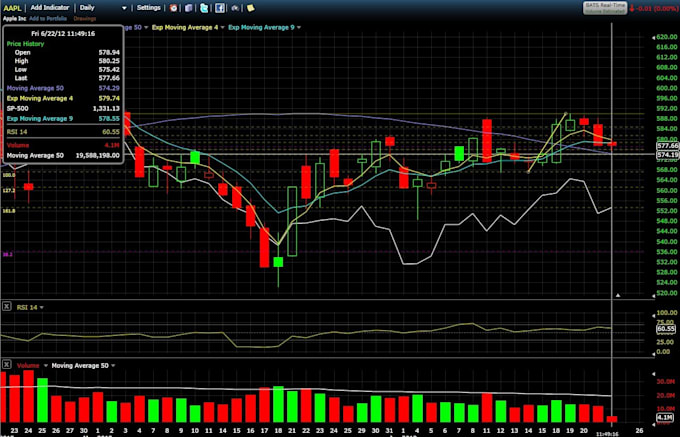Click the 574.19 moving average label
Image resolution: width=680 pixels, height=437 pixels.
668,155
